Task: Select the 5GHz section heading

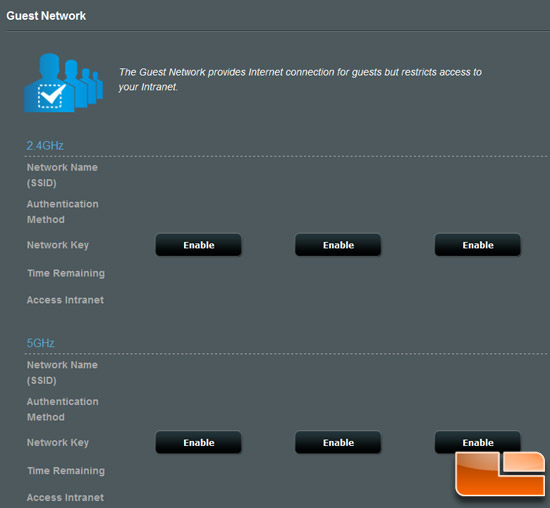Action: click(x=40, y=343)
